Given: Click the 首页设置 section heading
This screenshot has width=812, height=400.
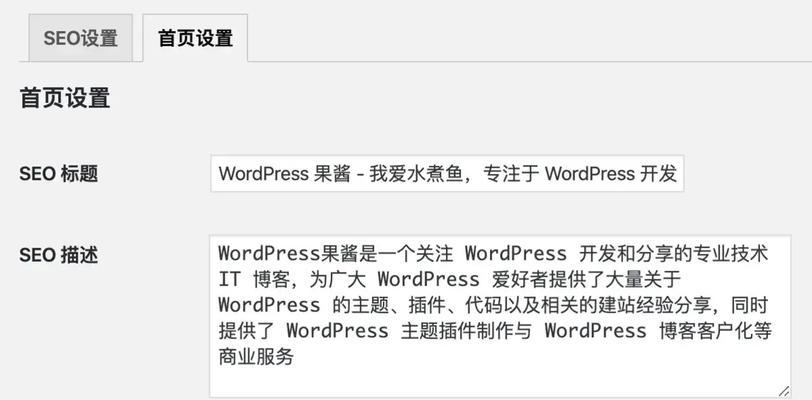Looking at the screenshot, I should pos(65,98).
